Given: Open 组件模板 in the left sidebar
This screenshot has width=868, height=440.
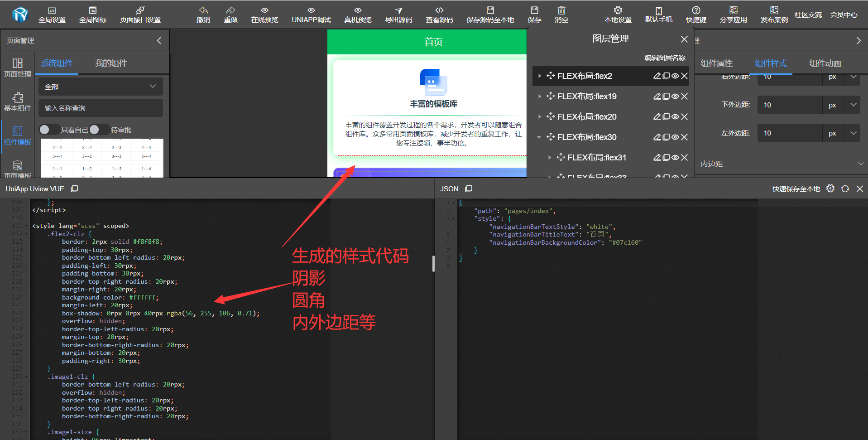Looking at the screenshot, I should click(x=18, y=136).
